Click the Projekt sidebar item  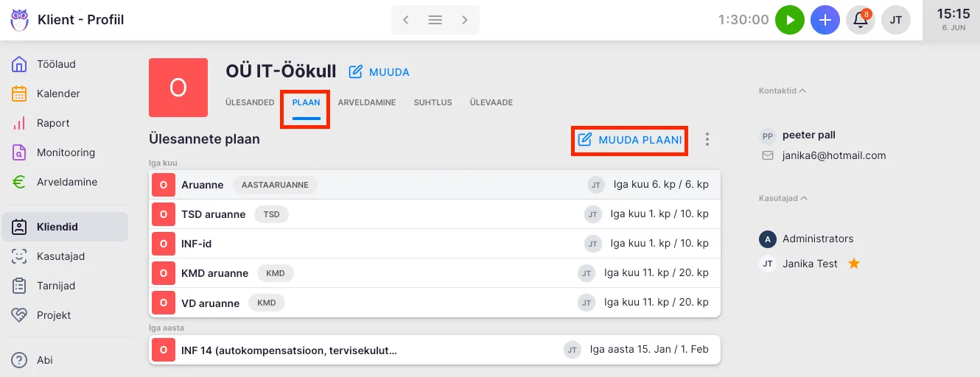click(54, 315)
